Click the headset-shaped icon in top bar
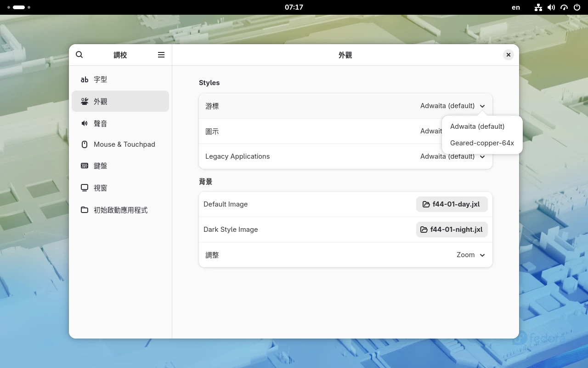588x368 pixels. 564,7
